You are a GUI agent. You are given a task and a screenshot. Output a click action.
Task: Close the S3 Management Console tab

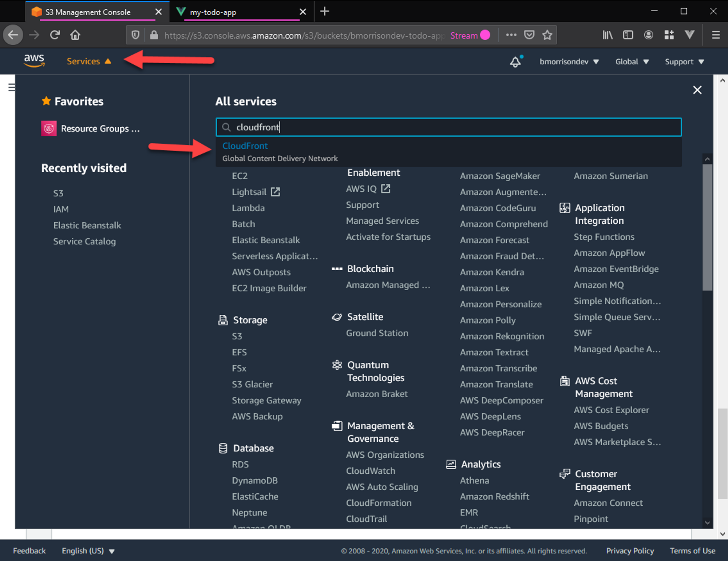click(x=158, y=12)
